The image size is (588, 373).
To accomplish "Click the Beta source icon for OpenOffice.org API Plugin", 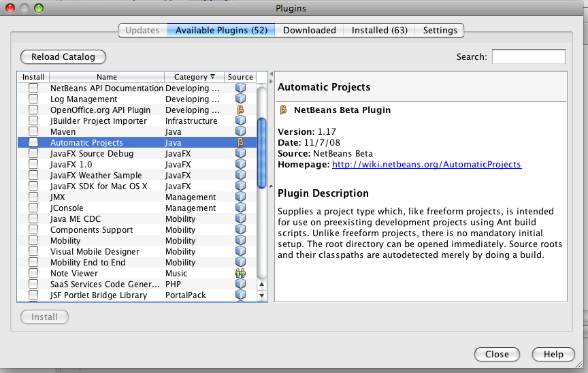I will point(240,110).
